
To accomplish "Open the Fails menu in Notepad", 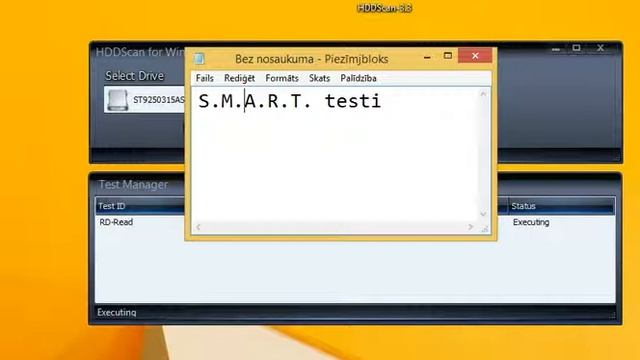I will [204, 78].
